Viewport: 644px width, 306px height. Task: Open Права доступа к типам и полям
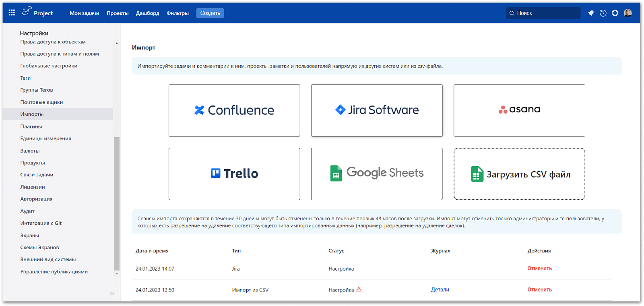click(x=60, y=54)
